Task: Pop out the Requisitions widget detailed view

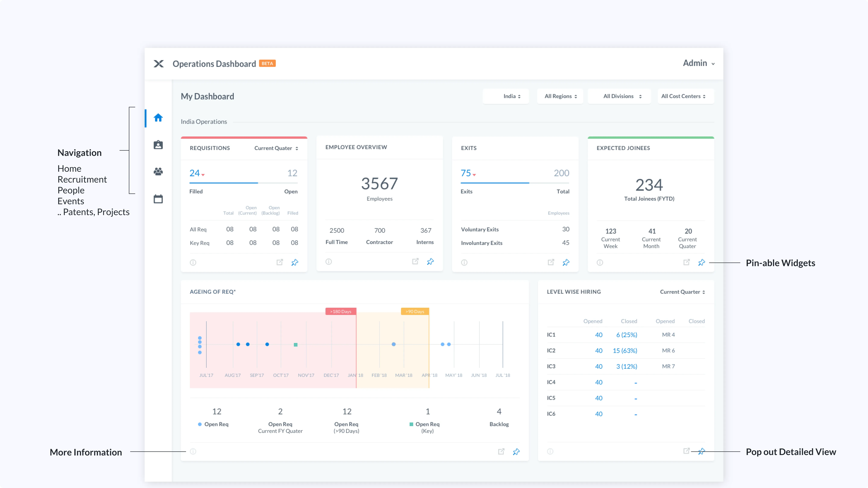Action: 280,262
